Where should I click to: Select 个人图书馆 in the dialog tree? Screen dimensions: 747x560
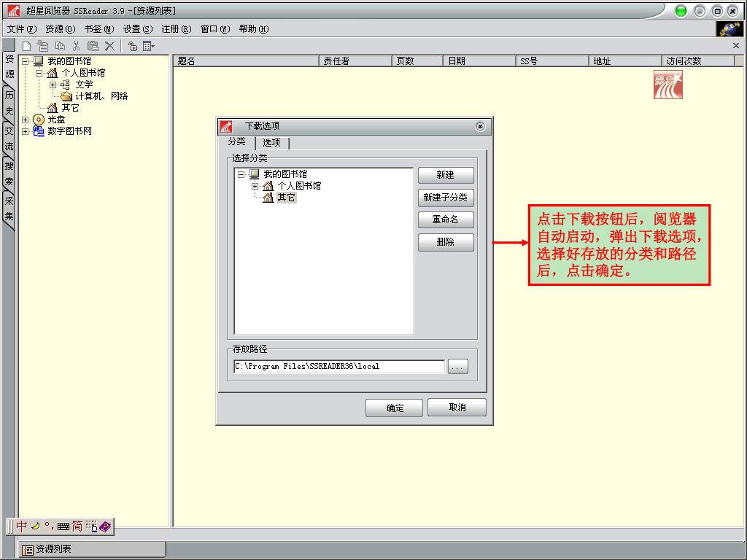coord(299,186)
